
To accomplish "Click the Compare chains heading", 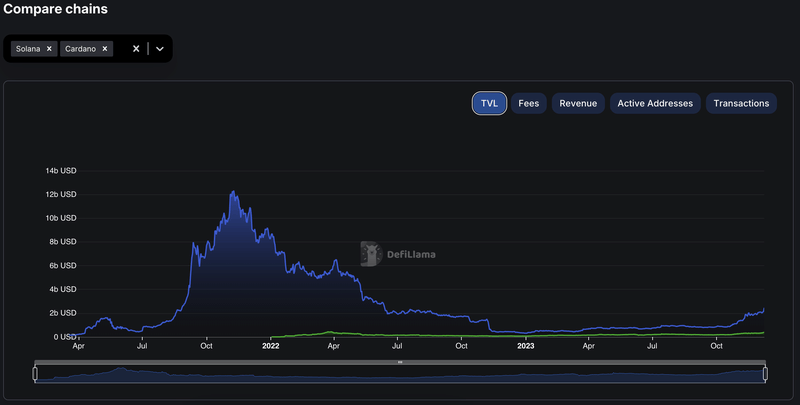I will (x=55, y=9).
